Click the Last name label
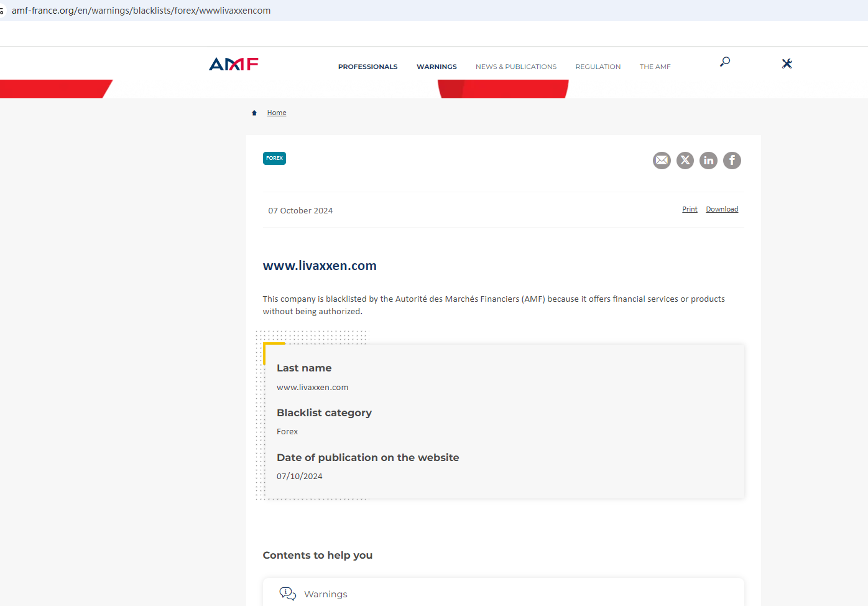This screenshot has height=606, width=868. (x=304, y=368)
